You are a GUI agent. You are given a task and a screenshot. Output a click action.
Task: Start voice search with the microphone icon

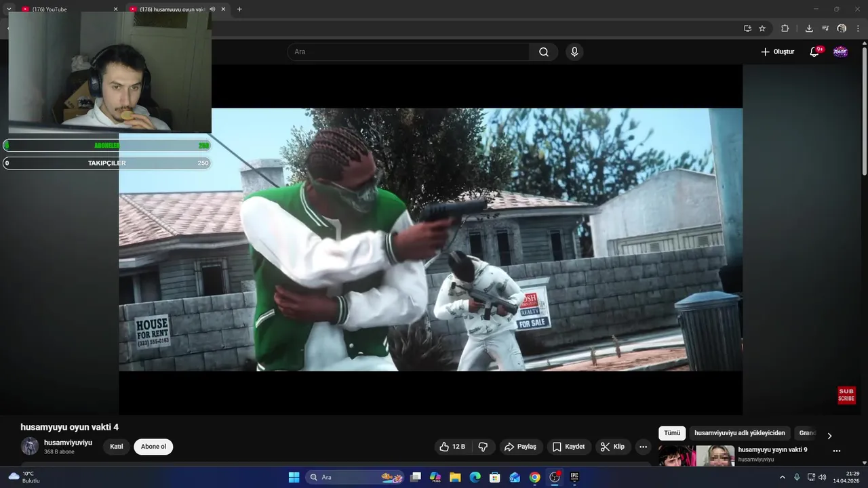pyautogui.click(x=574, y=52)
